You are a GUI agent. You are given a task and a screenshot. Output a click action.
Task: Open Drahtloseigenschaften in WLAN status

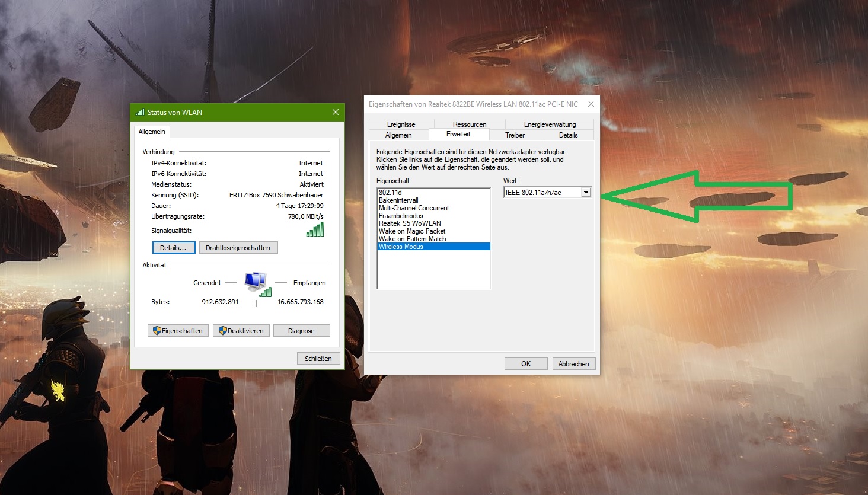tap(238, 248)
